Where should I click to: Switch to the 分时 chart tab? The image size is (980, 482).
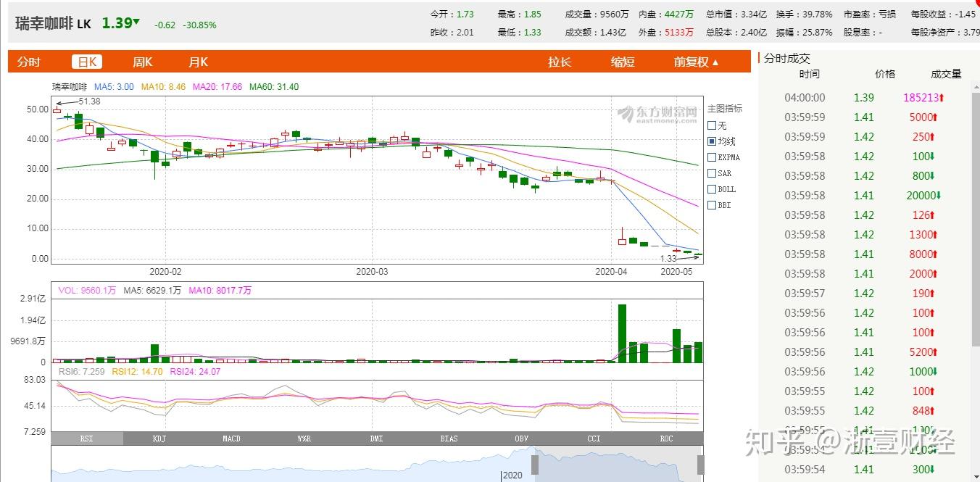pos(29,62)
